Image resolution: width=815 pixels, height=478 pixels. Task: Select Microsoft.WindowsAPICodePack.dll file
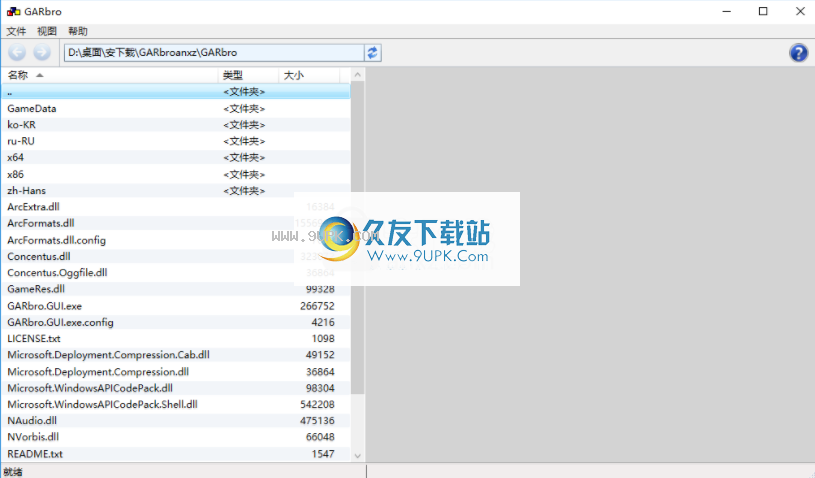176,388
